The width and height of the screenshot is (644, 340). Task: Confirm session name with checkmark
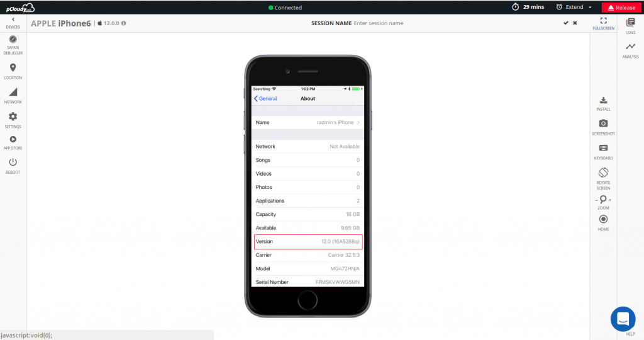click(565, 23)
